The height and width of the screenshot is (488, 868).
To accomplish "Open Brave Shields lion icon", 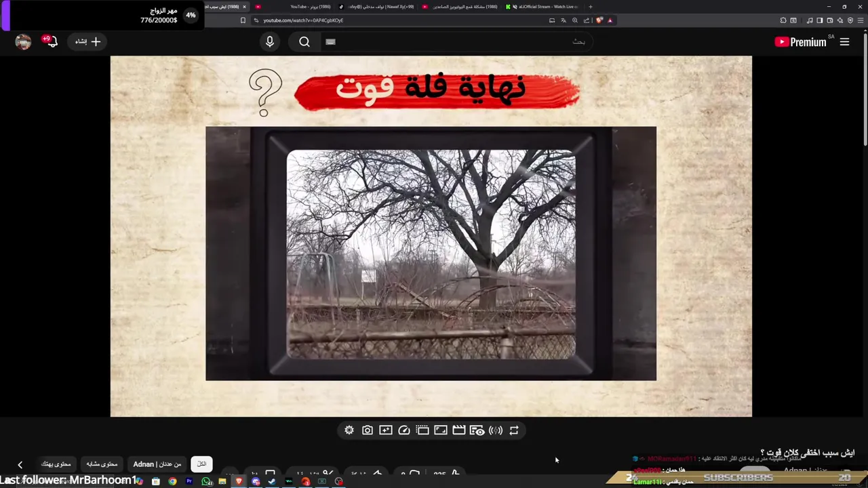I will pyautogui.click(x=599, y=20).
